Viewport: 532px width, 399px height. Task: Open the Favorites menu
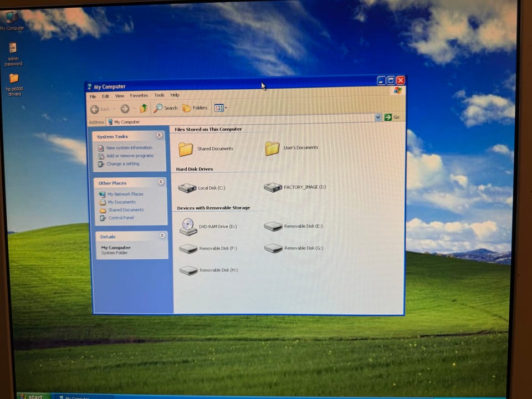tap(139, 96)
